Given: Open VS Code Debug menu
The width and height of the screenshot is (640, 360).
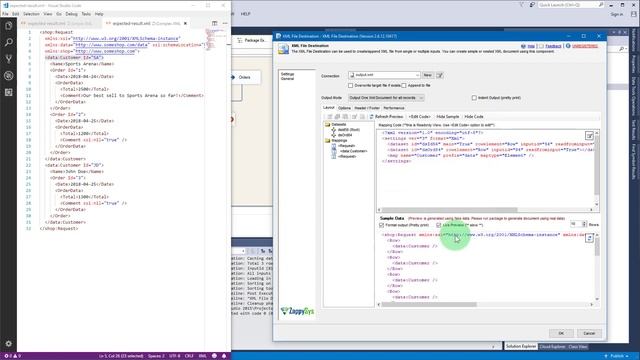Looking at the screenshot, I should pyautogui.click(x=71, y=14).
